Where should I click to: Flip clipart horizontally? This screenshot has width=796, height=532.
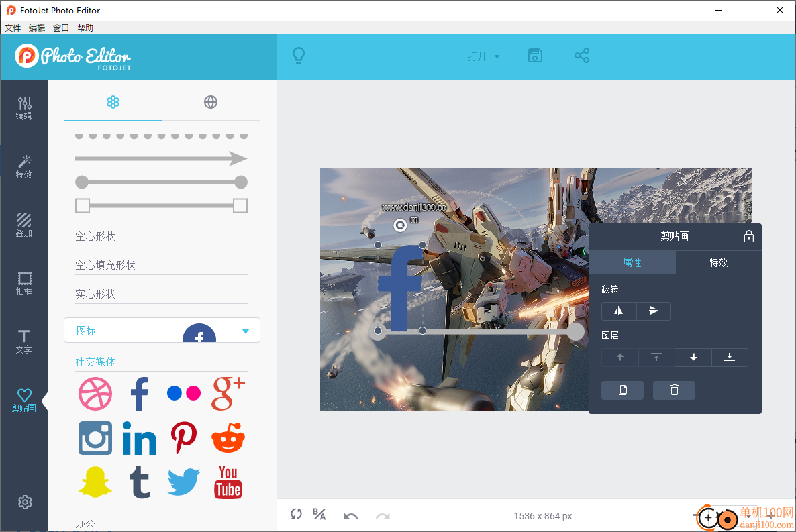(x=619, y=311)
